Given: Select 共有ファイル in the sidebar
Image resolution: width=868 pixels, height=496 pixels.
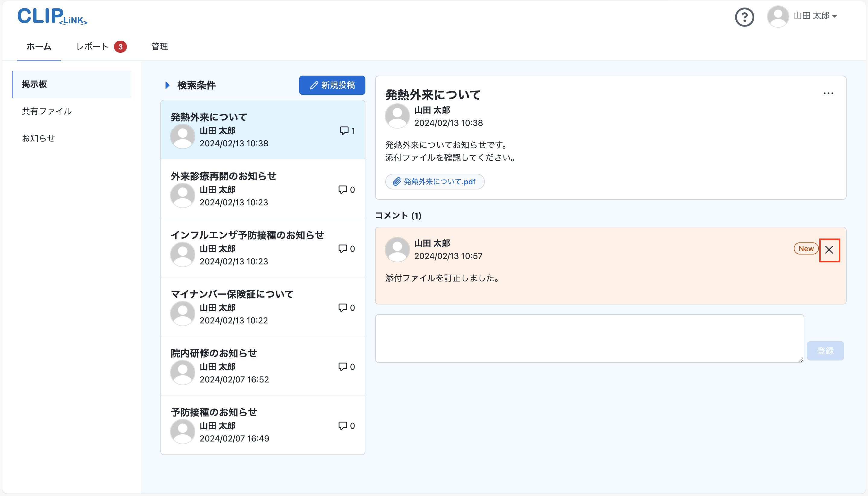Looking at the screenshot, I should tap(47, 111).
